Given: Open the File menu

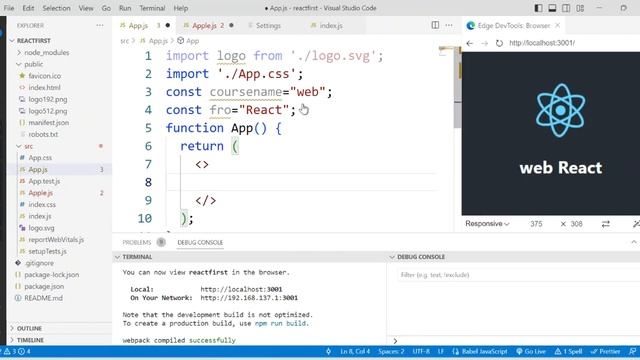Looking at the screenshot, I should tap(9, 8).
